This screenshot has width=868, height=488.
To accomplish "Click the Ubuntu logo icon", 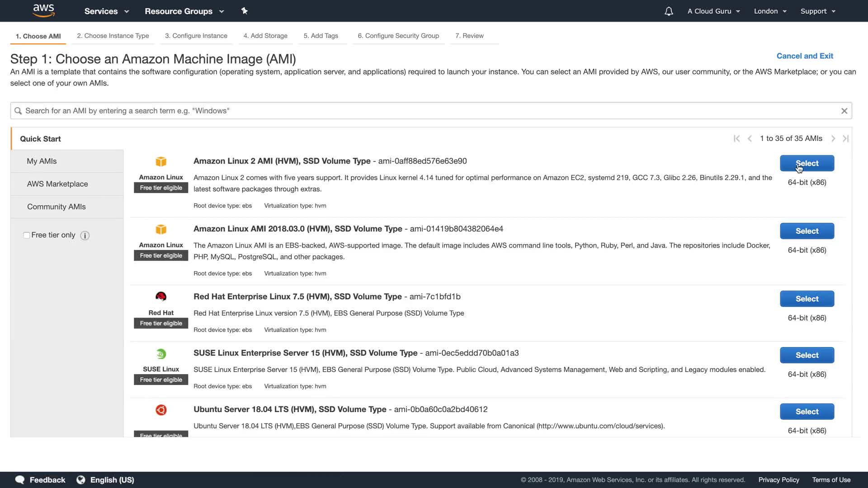I will coord(161,410).
